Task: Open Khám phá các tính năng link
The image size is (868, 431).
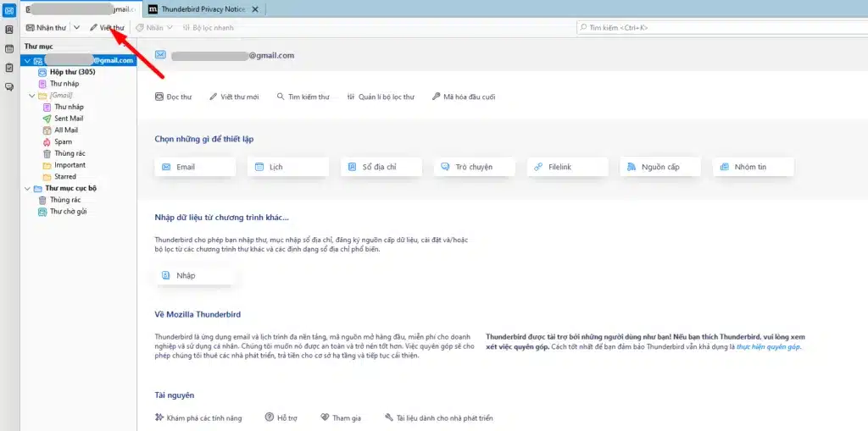Action: coord(198,418)
